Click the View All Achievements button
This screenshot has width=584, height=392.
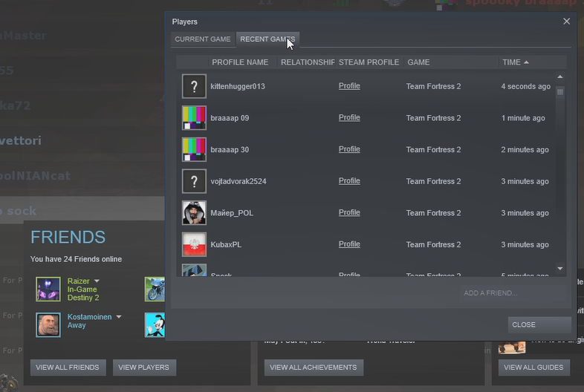314,367
